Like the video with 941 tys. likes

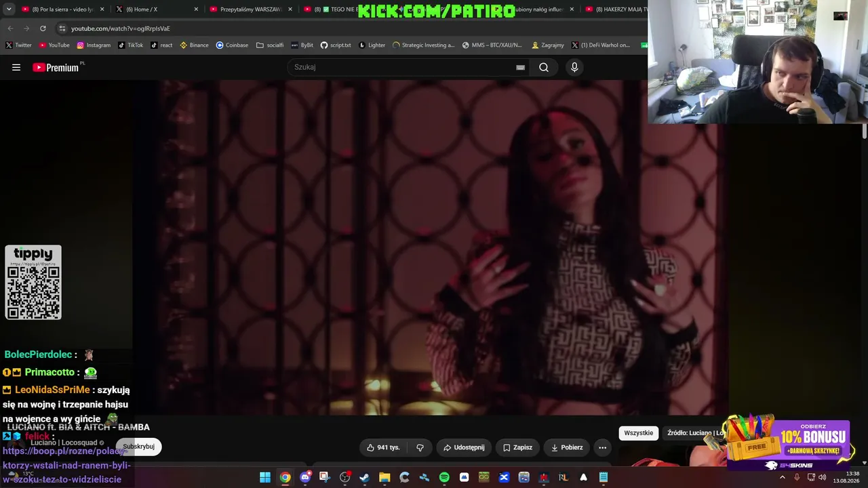(x=383, y=447)
